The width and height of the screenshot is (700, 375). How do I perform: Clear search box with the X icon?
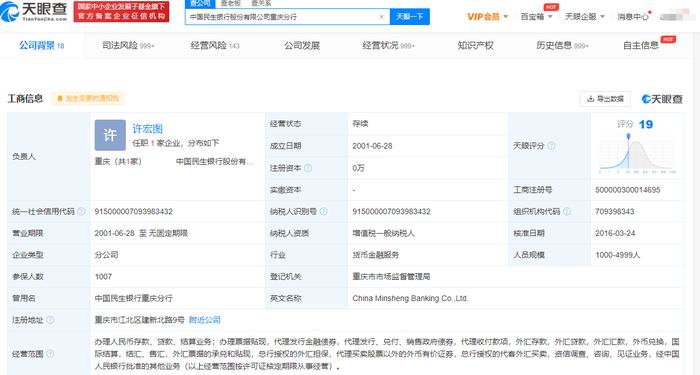pyautogui.click(x=381, y=17)
